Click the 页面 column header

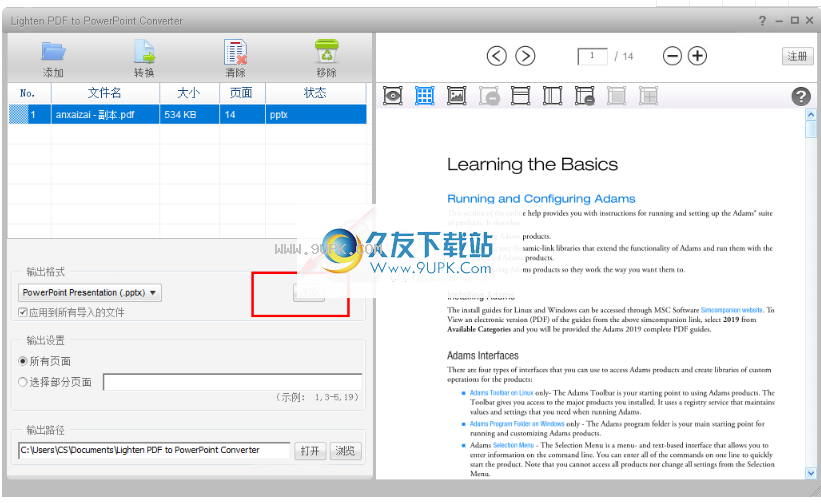tap(242, 93)
